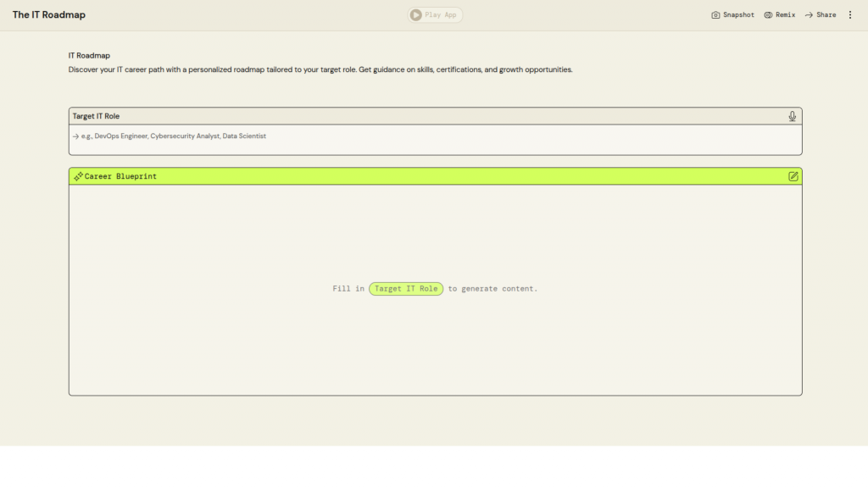This screenshot has height=488, width=868.
Task: Click the Remix icon in top bar
Action: click(768, 15)
